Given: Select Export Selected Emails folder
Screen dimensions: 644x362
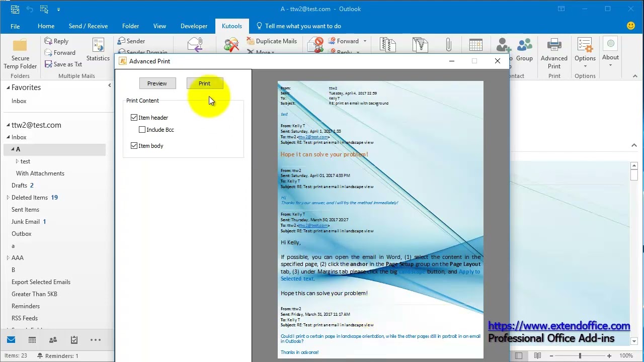Looking at the screenshot, I should pos(41,282).
